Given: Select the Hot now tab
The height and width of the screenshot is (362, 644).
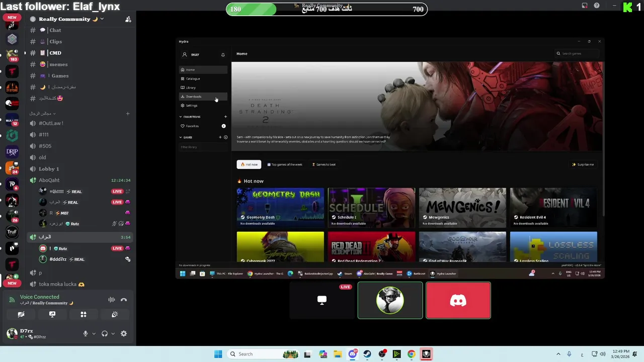Looking at the screenshot, I should pyautogui.click(x=249, y=164).
